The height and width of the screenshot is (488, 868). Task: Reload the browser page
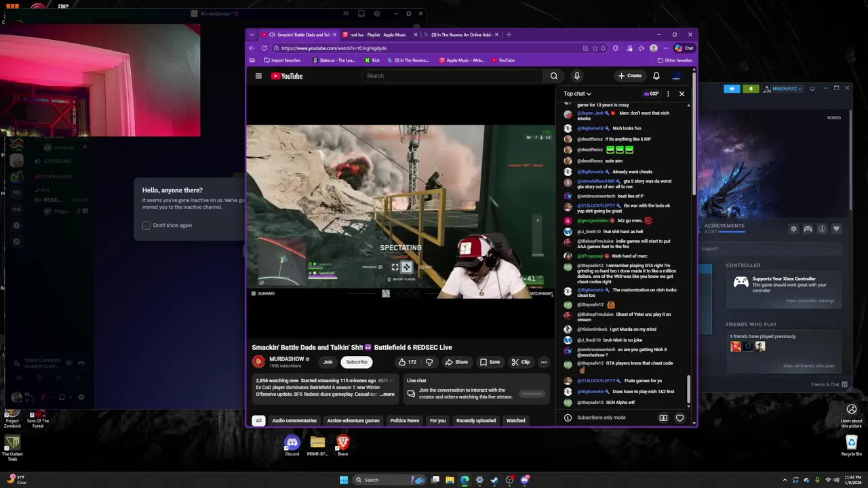[x=264, y=48]
